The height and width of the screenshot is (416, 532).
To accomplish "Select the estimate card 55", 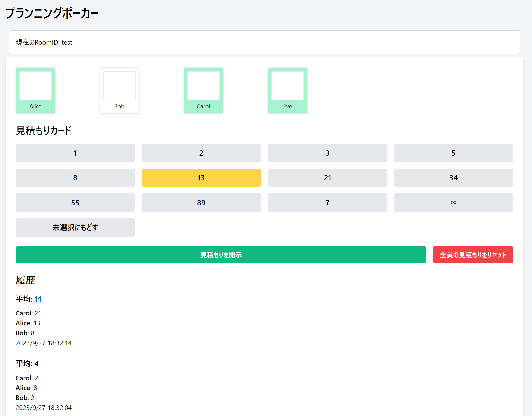I will (75, 202).
